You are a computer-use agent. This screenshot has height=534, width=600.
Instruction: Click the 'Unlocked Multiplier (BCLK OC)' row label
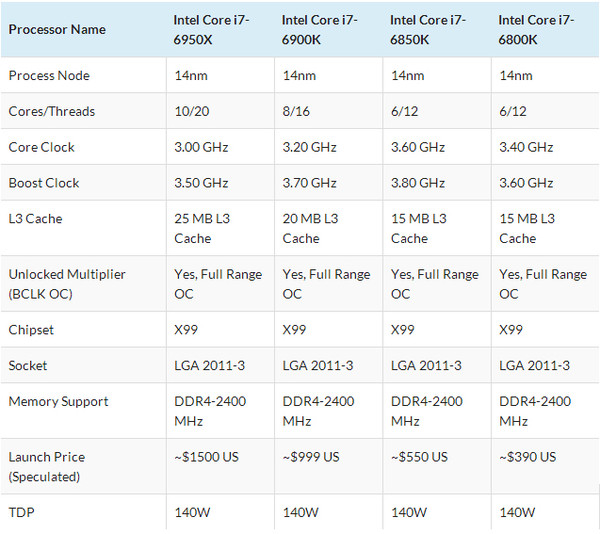[x=67, y=284]
